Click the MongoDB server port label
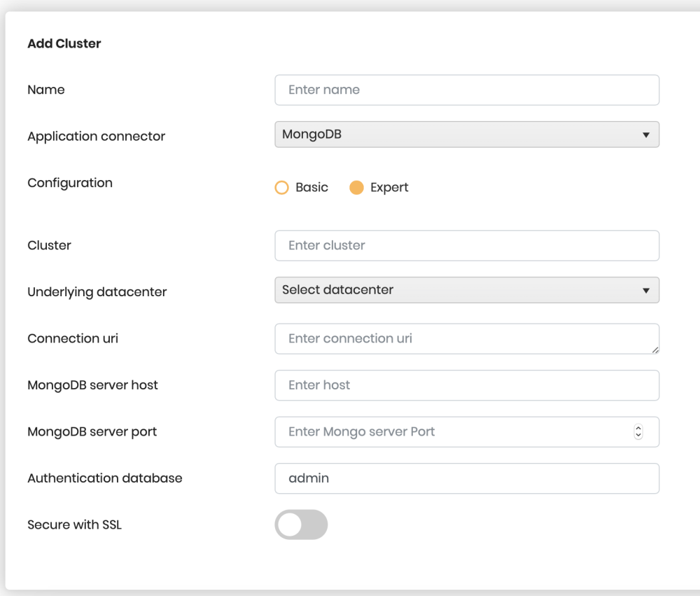 (92, 431)
